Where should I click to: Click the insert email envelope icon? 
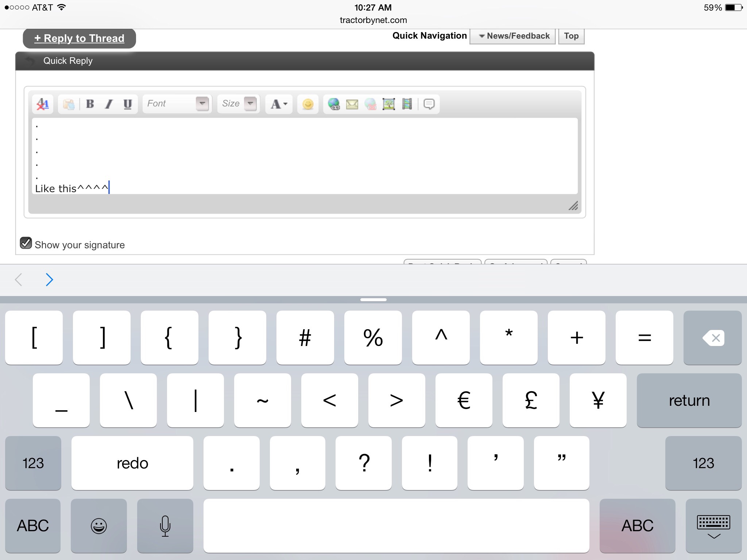[x=352, y=104]
